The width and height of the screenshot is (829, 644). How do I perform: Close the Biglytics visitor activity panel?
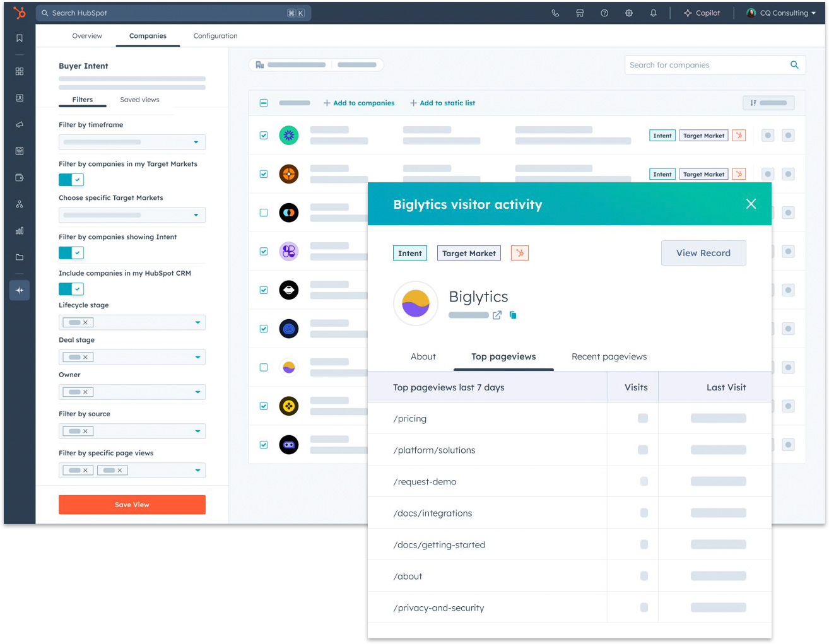click(751, 204)
